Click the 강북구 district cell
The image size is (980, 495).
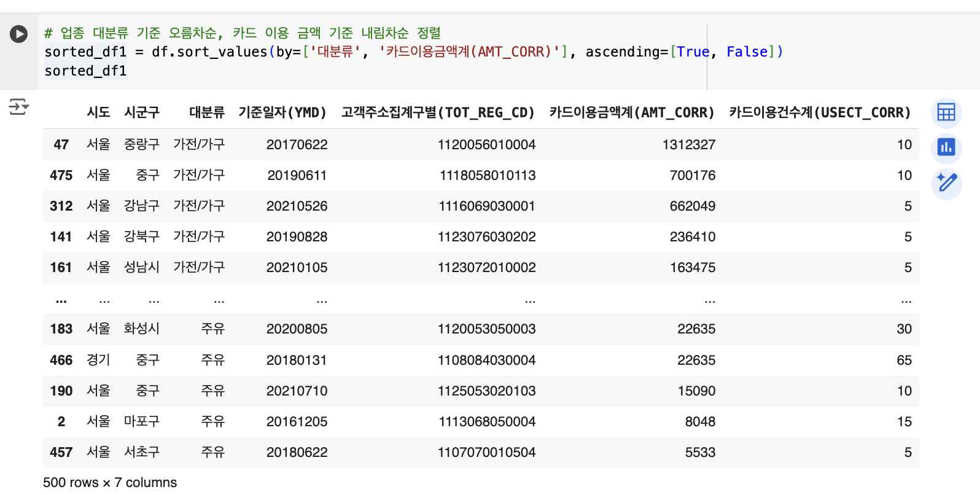(142, 237)
